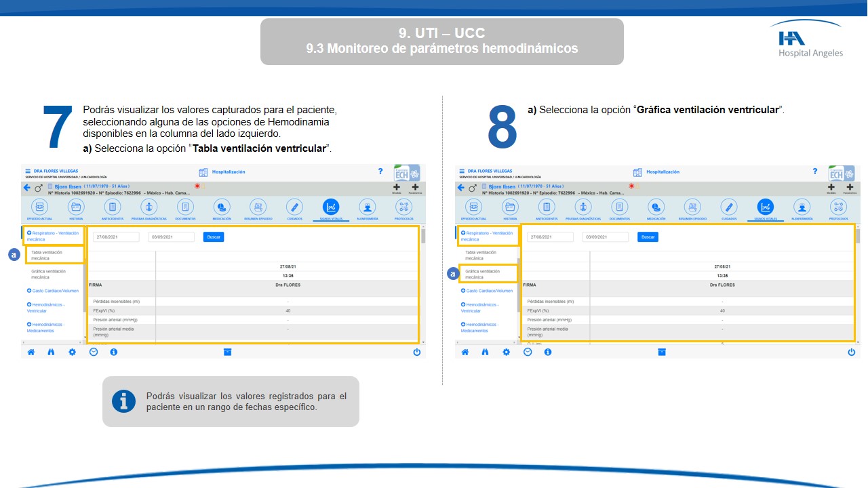Click power icon in step 8 bottom bar
The width and height of the screenshot is (868, 488).
(x=851, y=352)
